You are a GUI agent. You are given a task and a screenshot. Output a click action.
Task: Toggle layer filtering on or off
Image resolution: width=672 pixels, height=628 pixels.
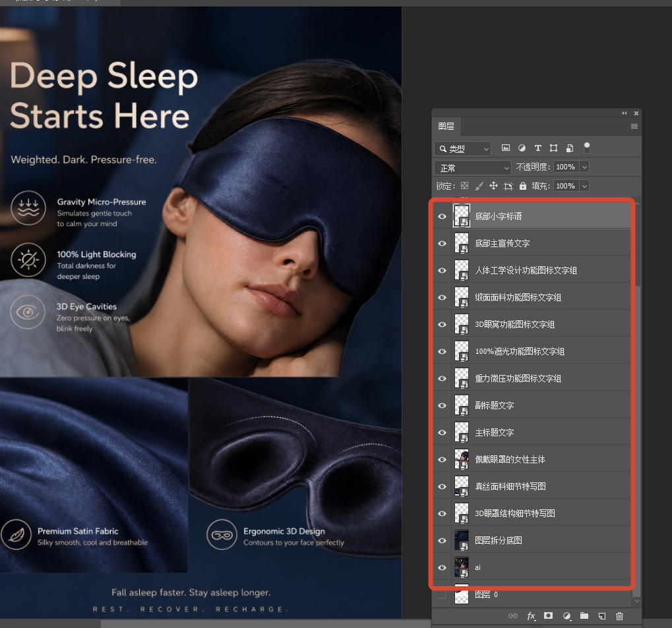(587, 148)
